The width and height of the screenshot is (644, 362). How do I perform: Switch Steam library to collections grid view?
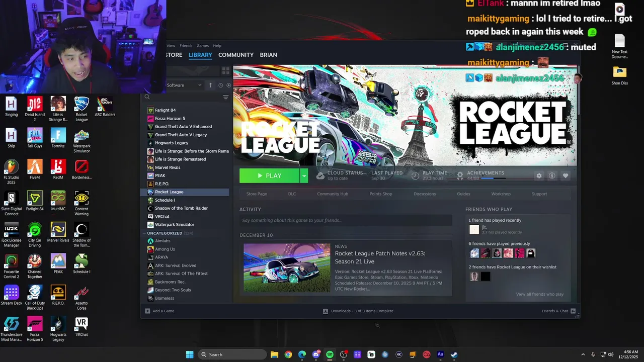pyautogui.click(x=225, y=71)
